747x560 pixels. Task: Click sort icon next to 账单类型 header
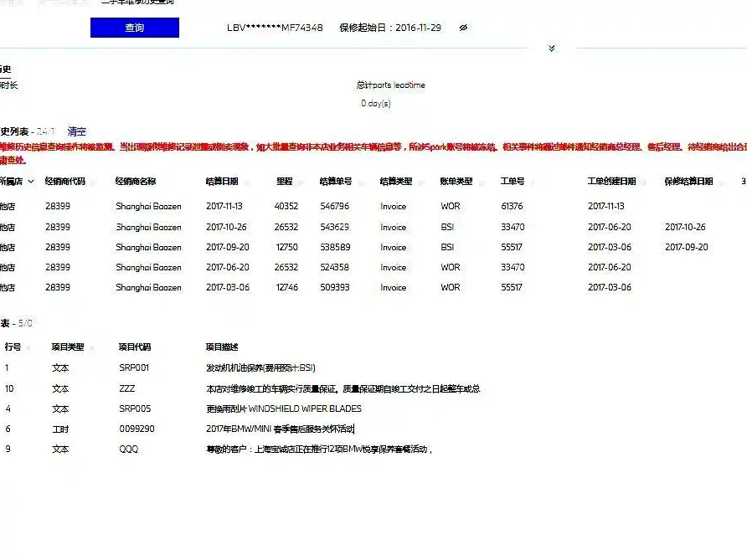482,182
